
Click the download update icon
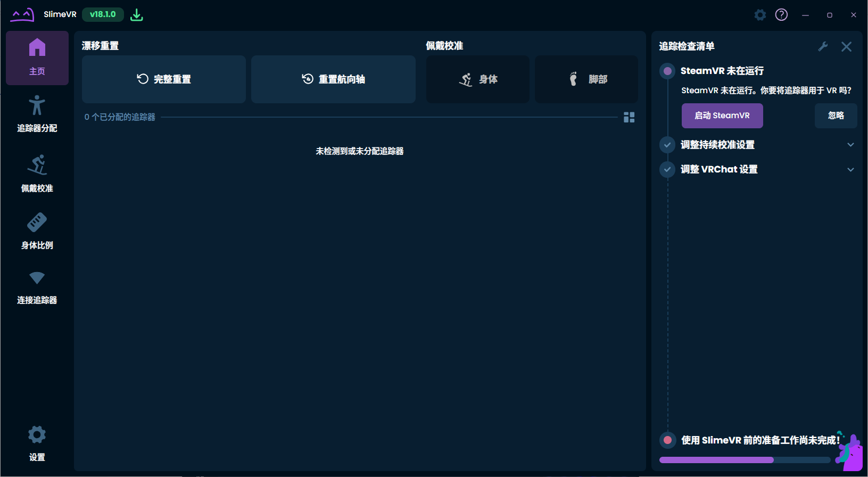137,15
